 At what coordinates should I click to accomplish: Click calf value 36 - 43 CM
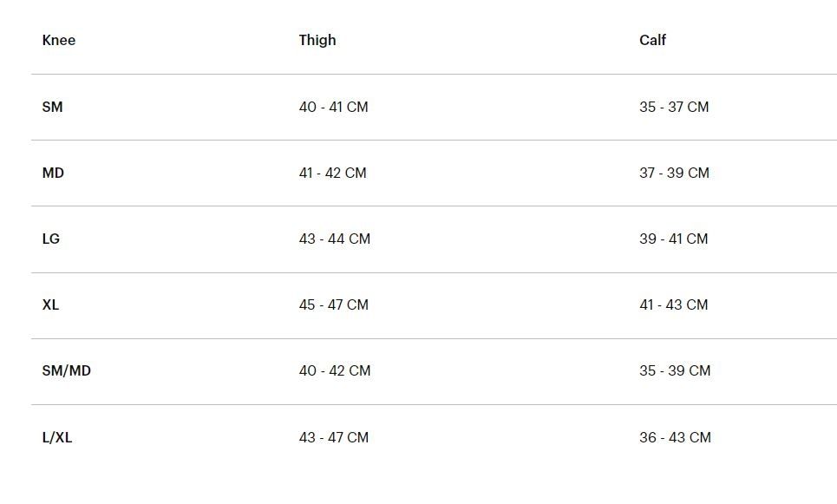[675, 437]
